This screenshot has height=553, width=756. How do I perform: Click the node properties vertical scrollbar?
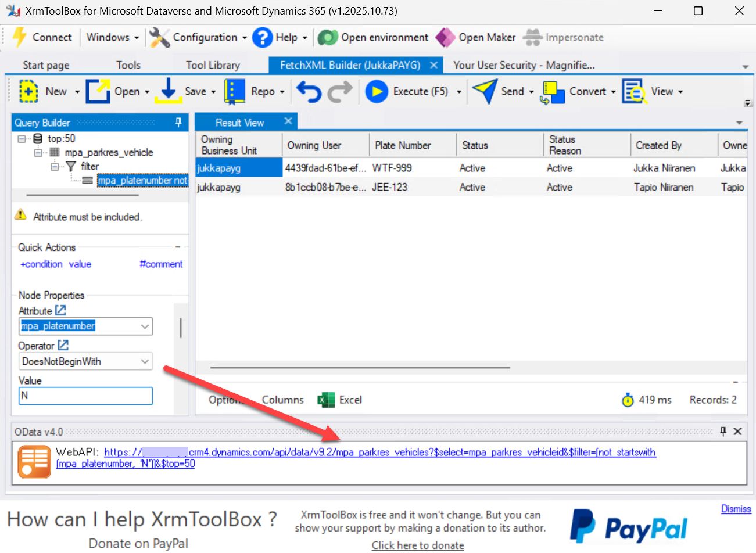181,328
